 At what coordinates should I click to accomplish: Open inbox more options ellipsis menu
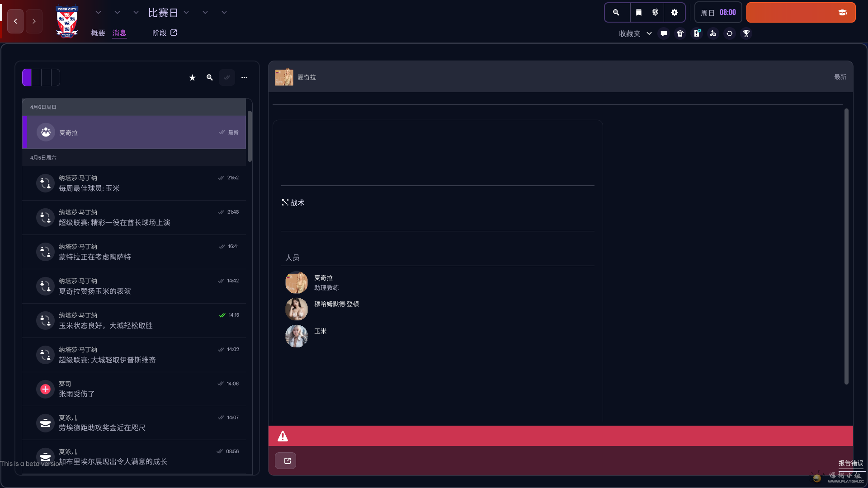click(x=244, y=78)
